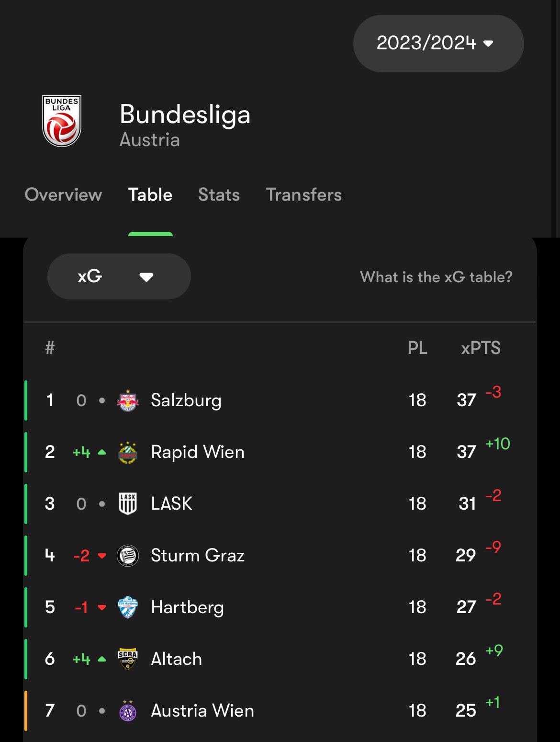
Task: Select the LASK team crest
Action: tap(128, 504)
